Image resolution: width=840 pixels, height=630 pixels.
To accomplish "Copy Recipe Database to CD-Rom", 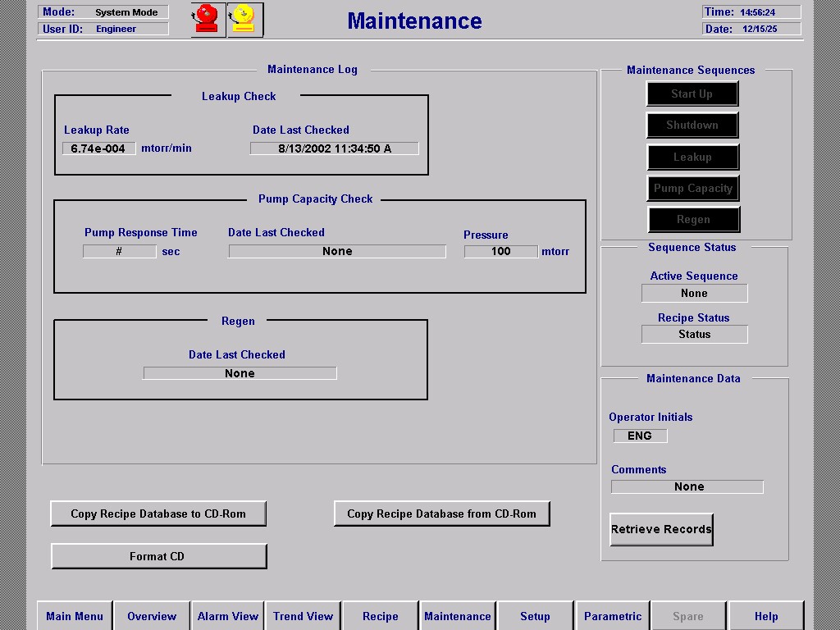I will (158, 514).
